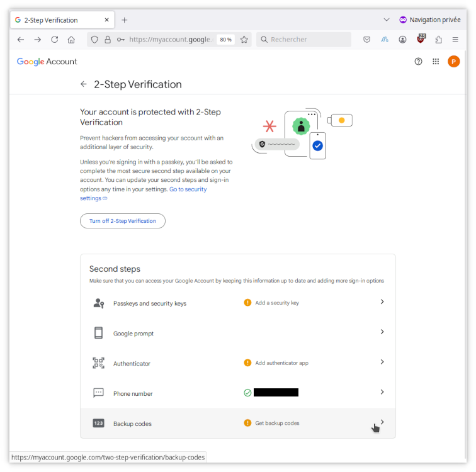The height and width of the screenshot is (472, 476).
Task: Click the warning icon beside Add authenticator app
Action: 247,362
